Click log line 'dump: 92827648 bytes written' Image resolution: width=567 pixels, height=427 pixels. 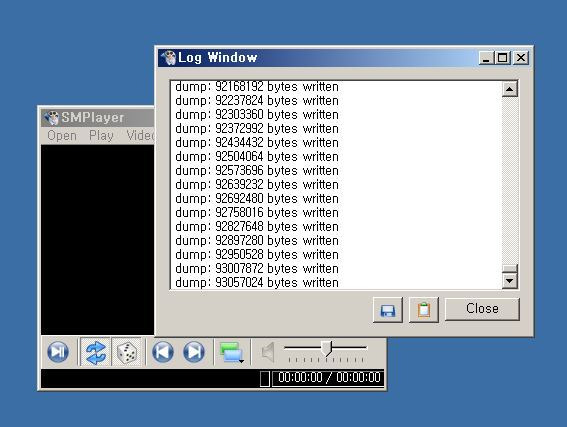257,226
